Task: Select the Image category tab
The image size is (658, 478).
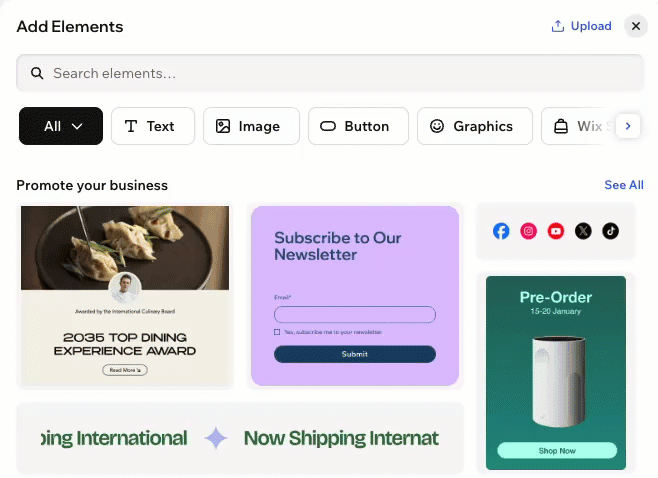Action: (x=251, y=126)
